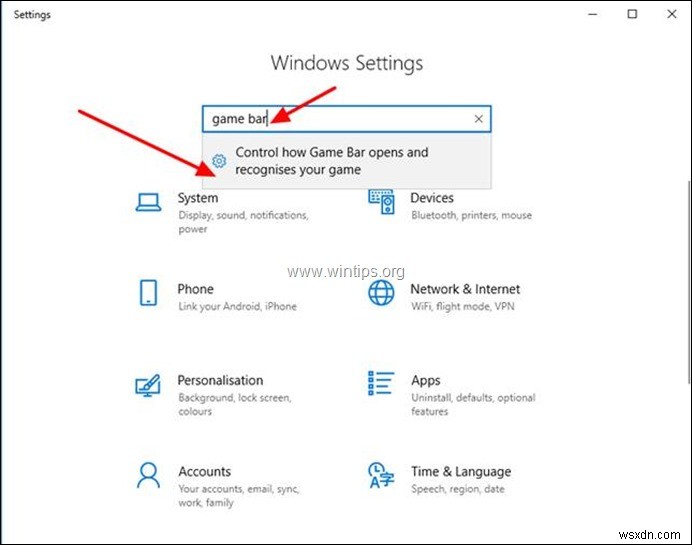Click 'Uninstall, defaults, optional features' description
The image size is (692, 545).
(473, 404)
